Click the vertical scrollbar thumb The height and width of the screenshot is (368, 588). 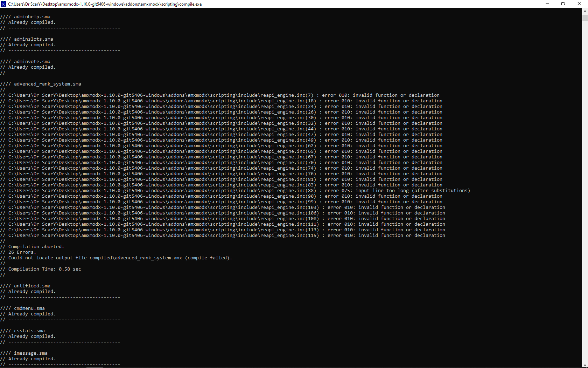tap(585, 18)
